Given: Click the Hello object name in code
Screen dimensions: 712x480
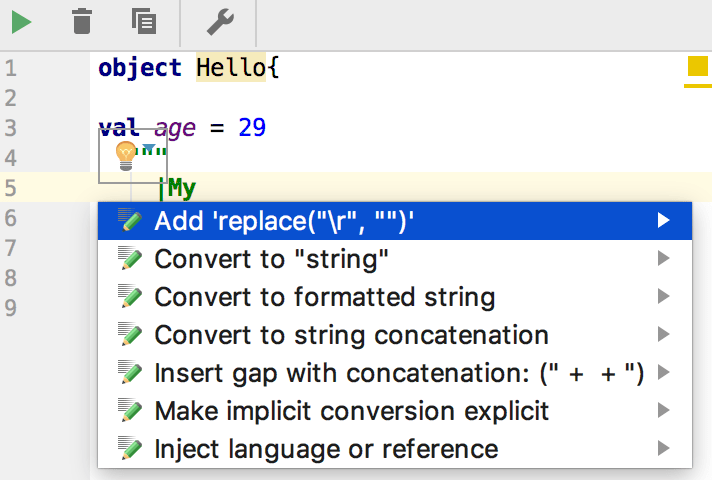Looking at the screenshot, I should tap(232, 68).
